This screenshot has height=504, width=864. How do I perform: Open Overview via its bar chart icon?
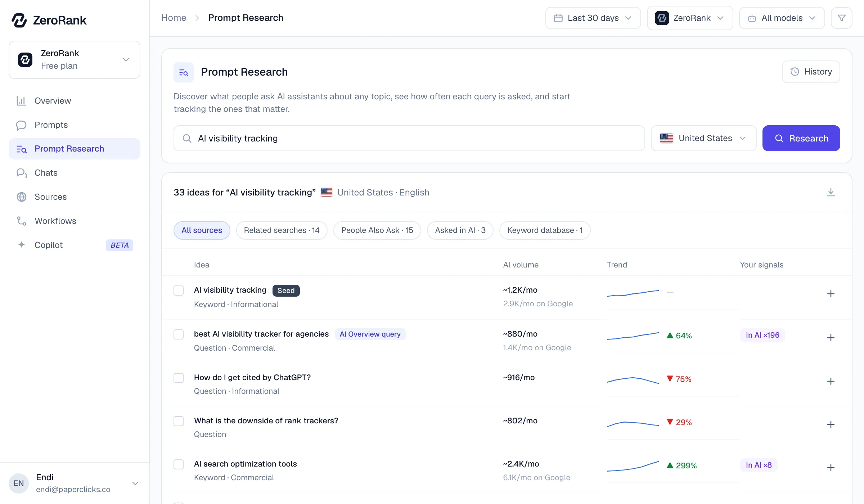21,101
